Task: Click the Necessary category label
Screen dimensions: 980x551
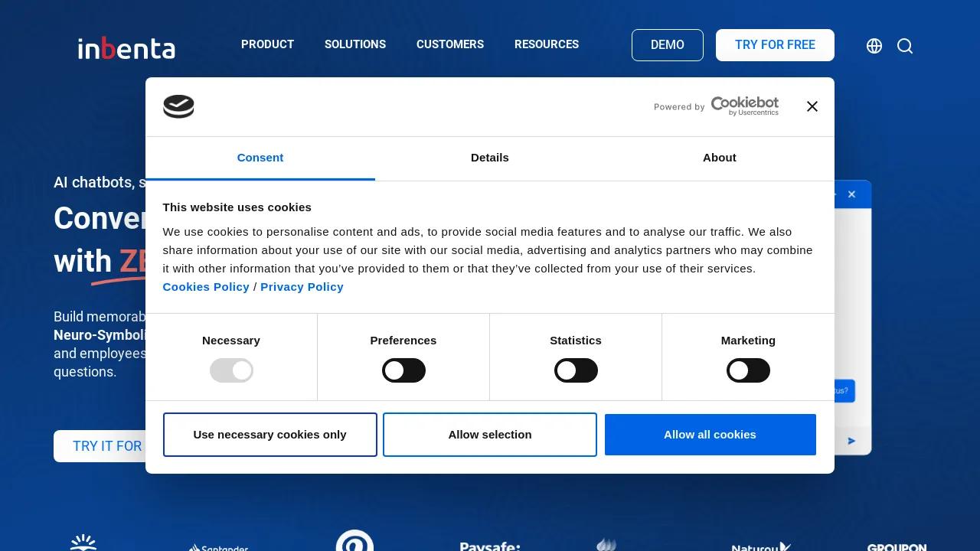Action: (x=231, y=341)
